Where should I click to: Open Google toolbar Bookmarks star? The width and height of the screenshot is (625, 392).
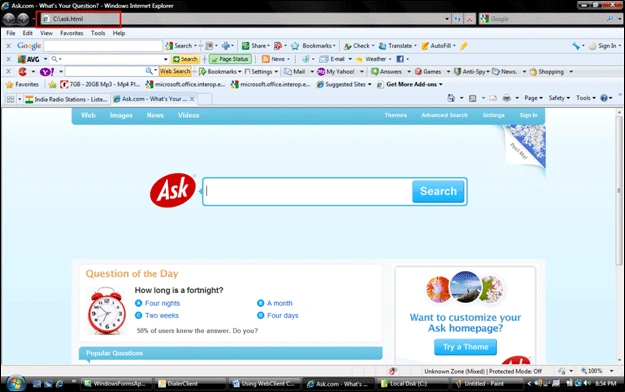pos(295,46)
